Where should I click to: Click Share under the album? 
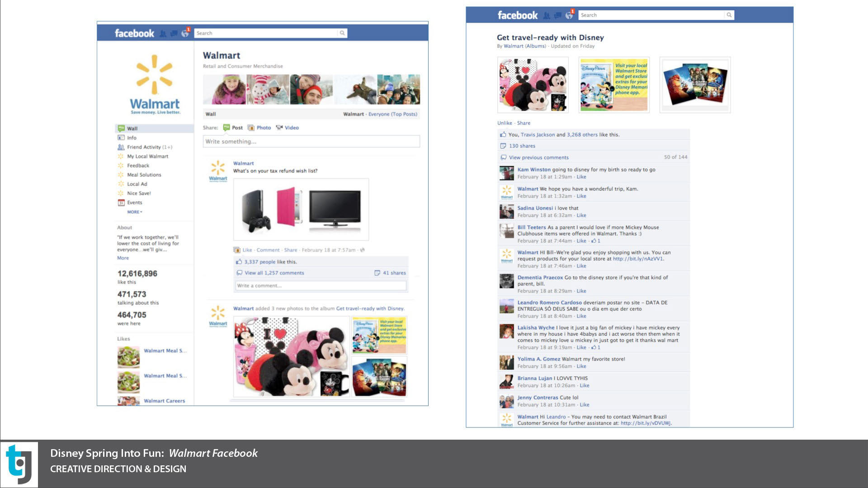pos(524,123)
